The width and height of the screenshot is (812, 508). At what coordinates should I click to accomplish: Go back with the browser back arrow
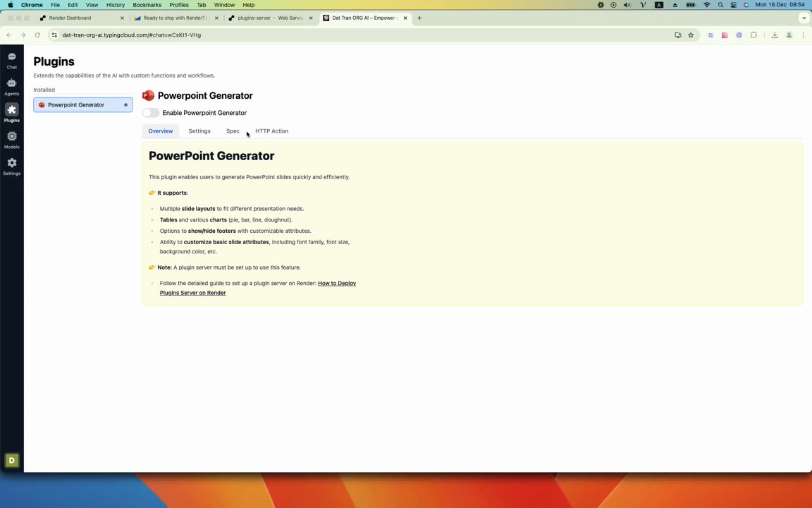tap(8, 35)
